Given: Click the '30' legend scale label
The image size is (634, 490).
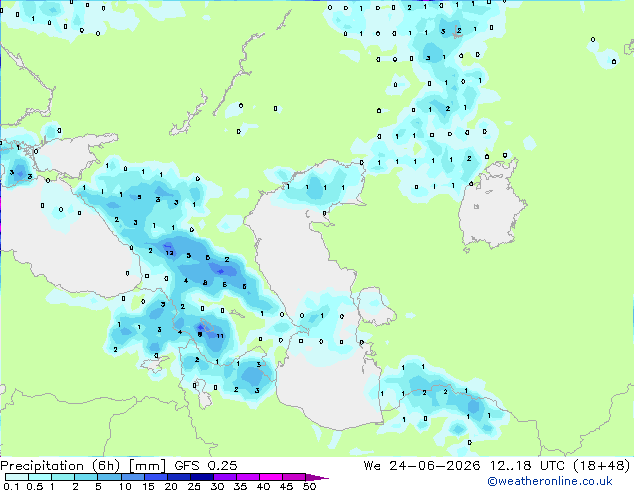Looking at the screenshot, I should tap(217, 486).
